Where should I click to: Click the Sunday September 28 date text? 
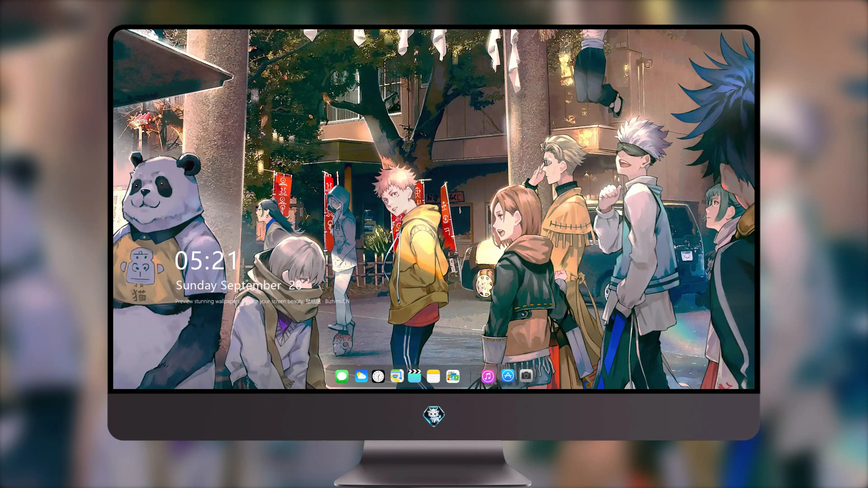[x=238, y=286]
